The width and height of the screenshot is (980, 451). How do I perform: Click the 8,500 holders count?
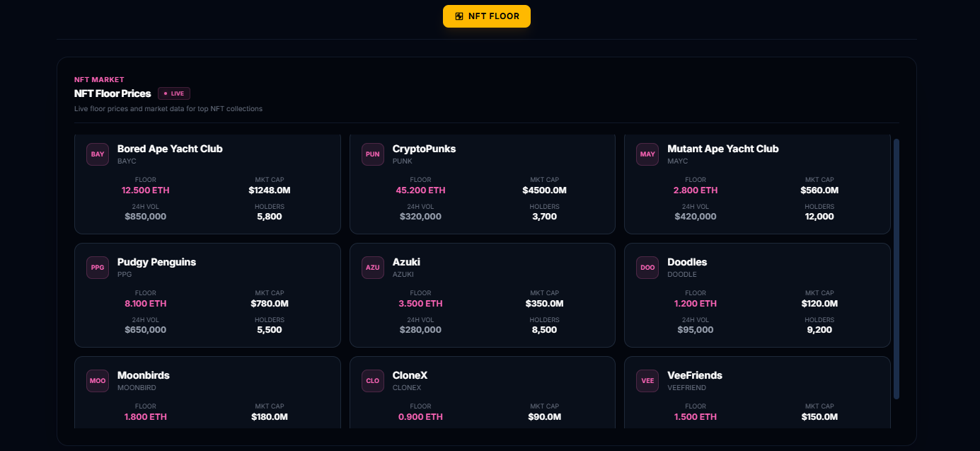pyautogui.click(x=544, y=330)
